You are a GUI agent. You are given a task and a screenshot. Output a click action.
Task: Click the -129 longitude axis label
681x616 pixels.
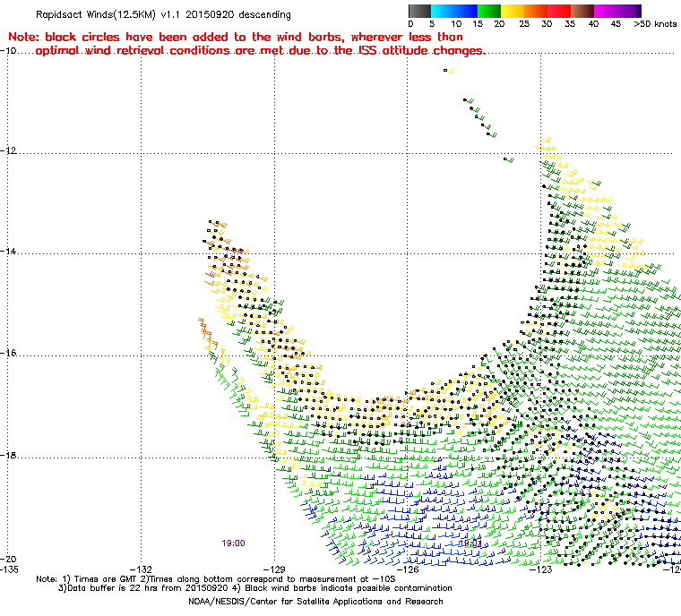point(274,569)
